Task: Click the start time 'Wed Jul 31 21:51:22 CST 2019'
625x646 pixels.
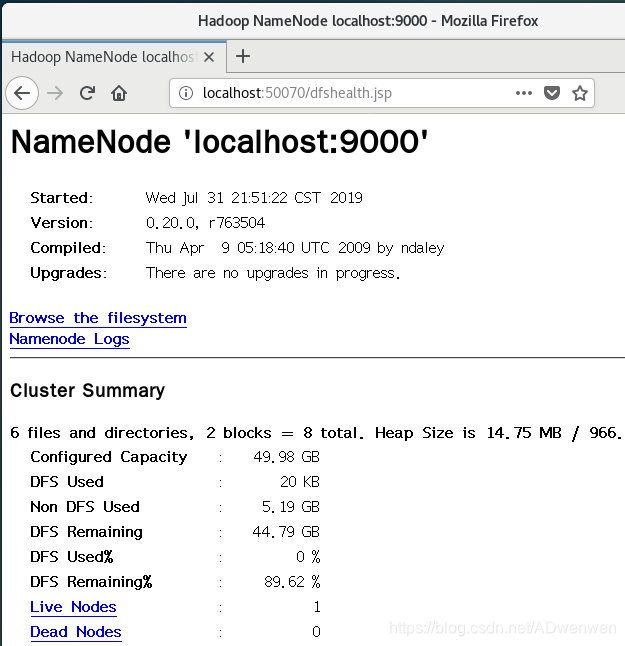Action: pos(254,198)
